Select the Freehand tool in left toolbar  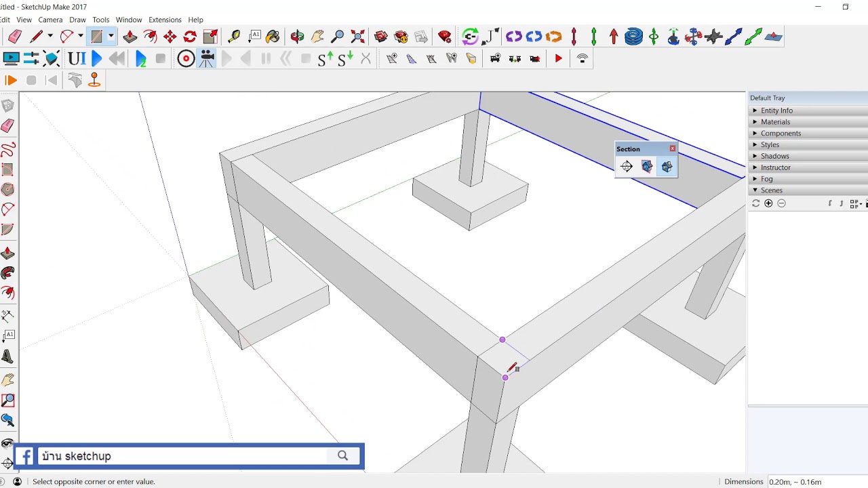(x=7, y=150)
